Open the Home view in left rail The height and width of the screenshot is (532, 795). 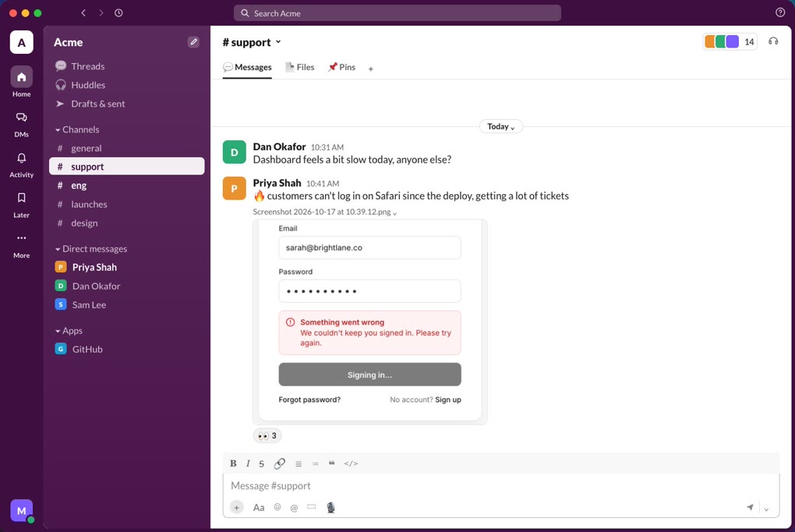(x=21, y=82)
